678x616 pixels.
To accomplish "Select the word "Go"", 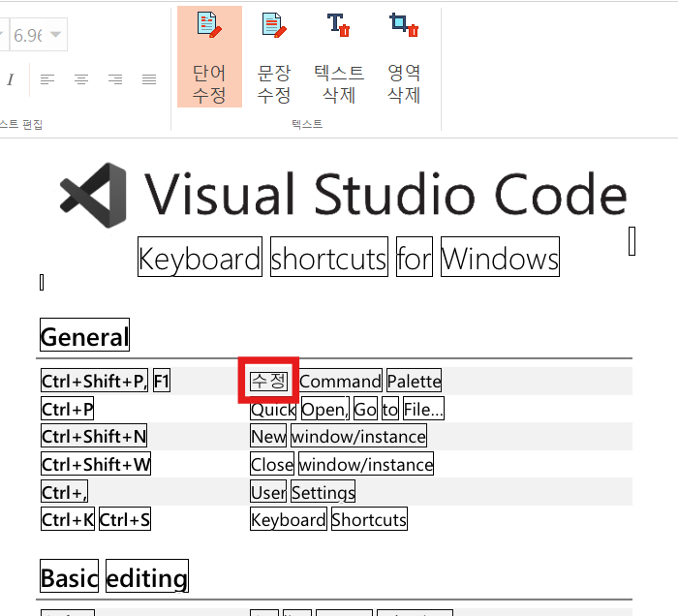I will pyautogui.click(x=365, y=409).
